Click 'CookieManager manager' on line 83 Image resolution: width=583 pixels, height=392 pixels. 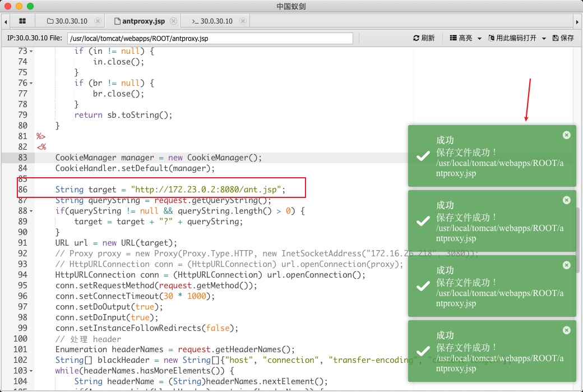(x=104, y=158)
